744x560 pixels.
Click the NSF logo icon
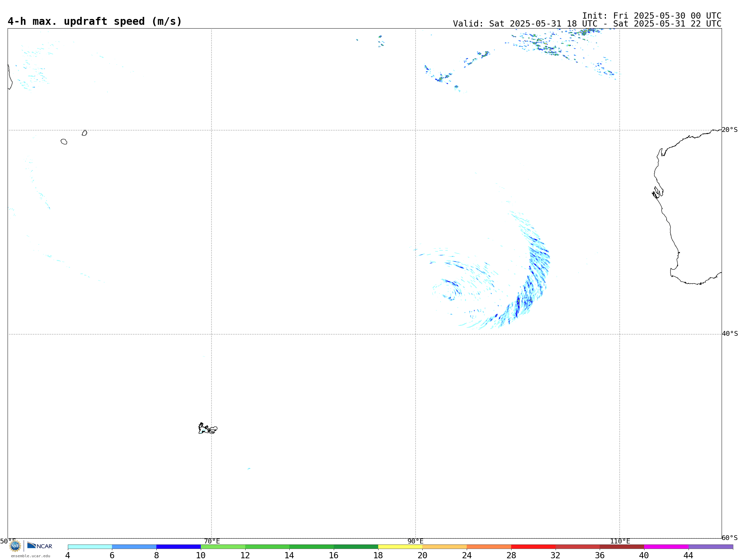[15, 546]
